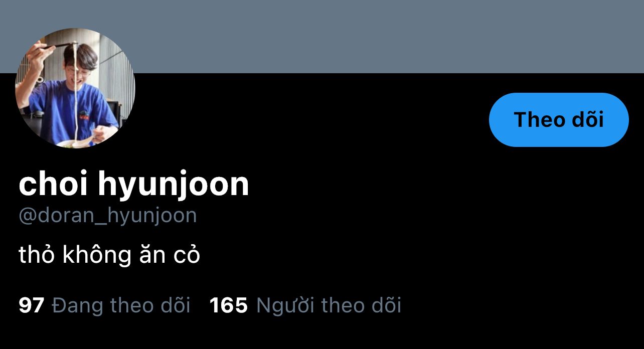This screenshot has height=349, width=644.
Task: Click the @doran_hyunjoon handle
Action: tap(108, 216)
